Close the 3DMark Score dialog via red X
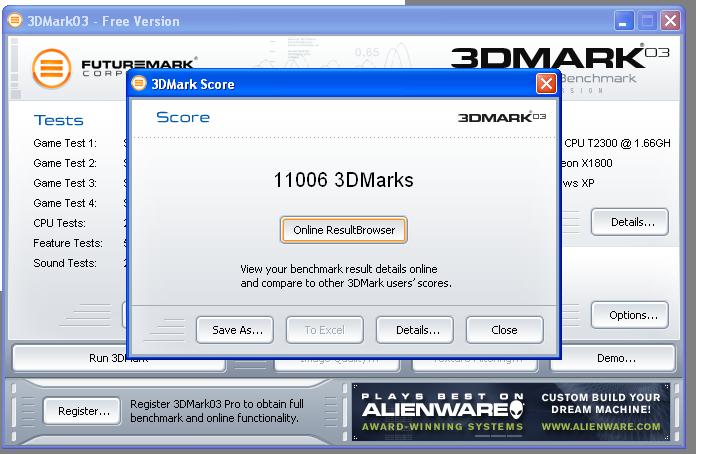The height and width of the screenshot is (454, 720). 546,84
